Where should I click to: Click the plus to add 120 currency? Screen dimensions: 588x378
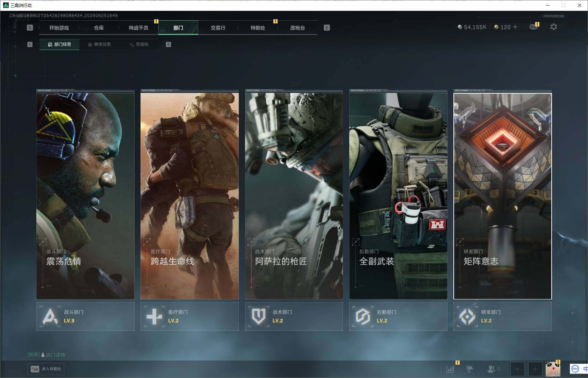[x=515, y=27]
